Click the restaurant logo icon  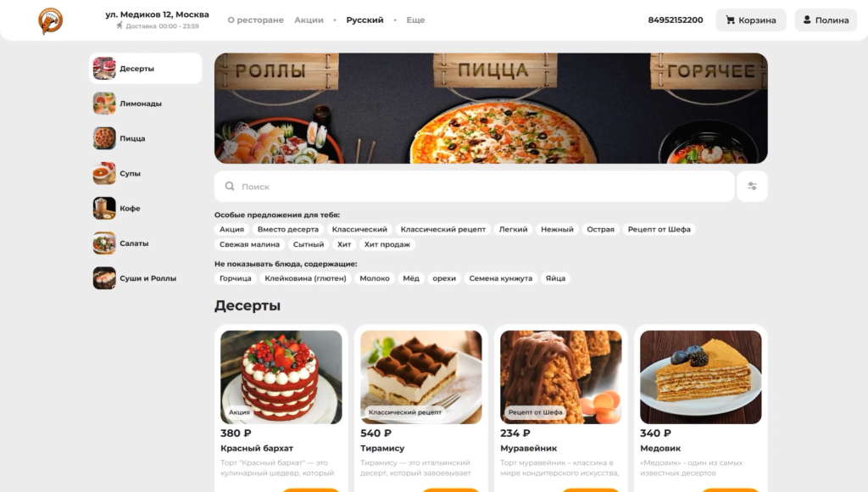pos(50,20)
